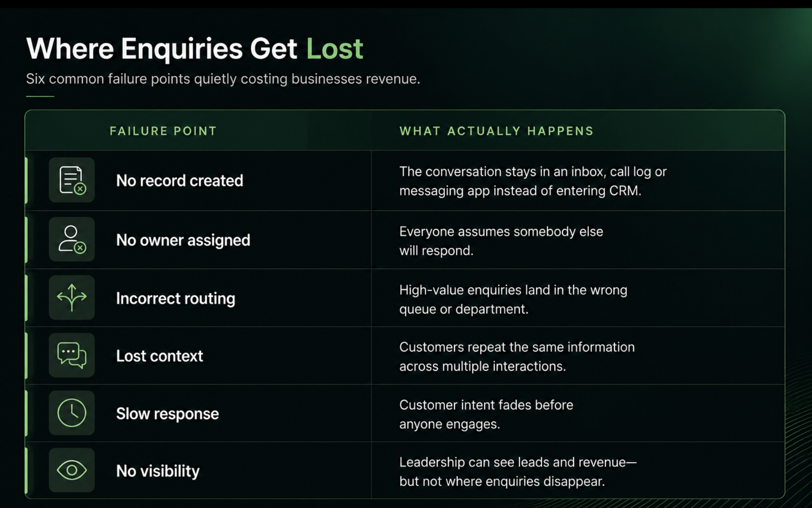
Task: Click the document with X record icon
Action: click(72, 180)
